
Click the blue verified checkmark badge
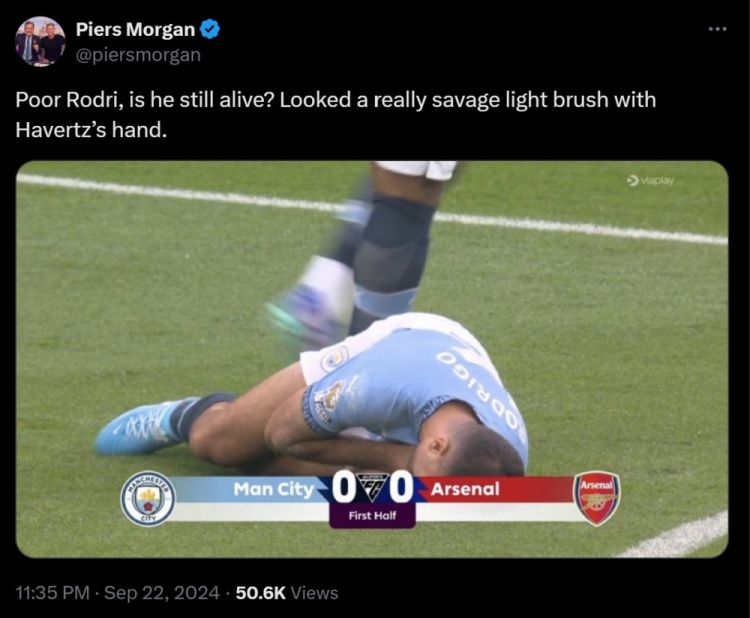[x=210, y=30]
